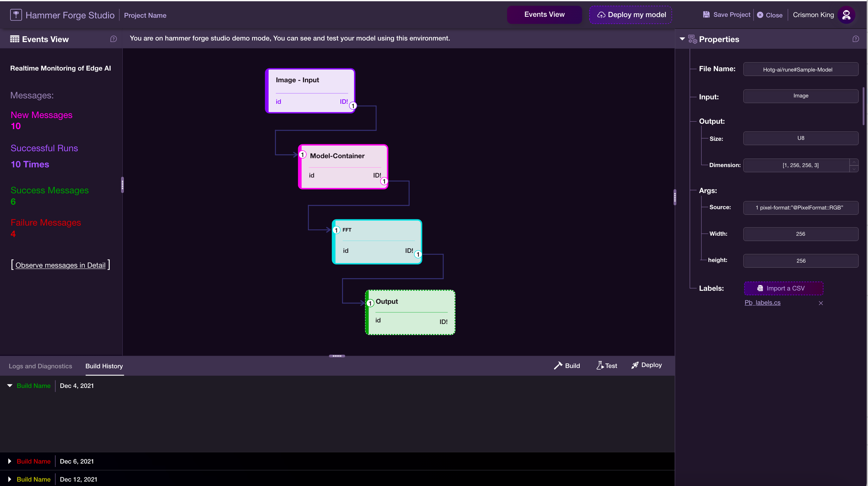Select the Build History tab
Screen dimensions: 868x486
tap(104, 366)
